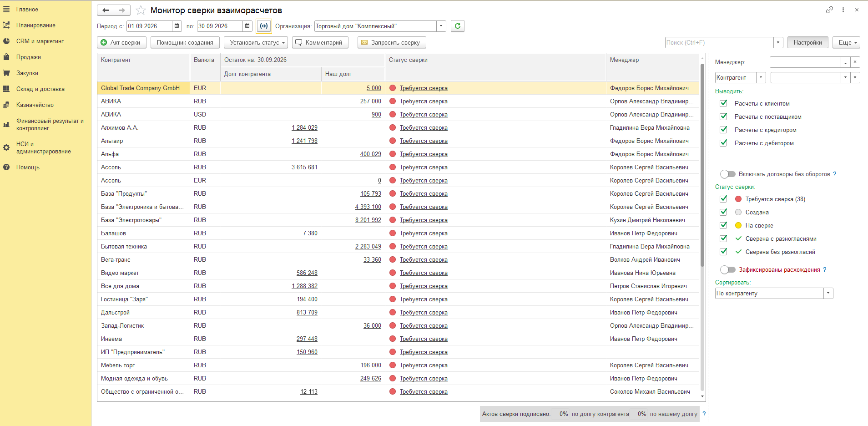Clear the search field with the X
This screenshot has width=868, height=426.
click(x=778, y=42)
